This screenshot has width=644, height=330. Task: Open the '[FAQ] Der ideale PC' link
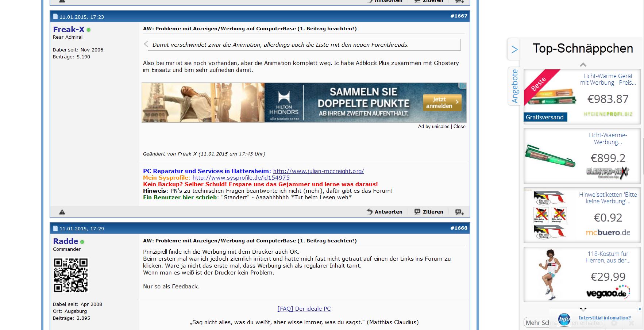304,309
